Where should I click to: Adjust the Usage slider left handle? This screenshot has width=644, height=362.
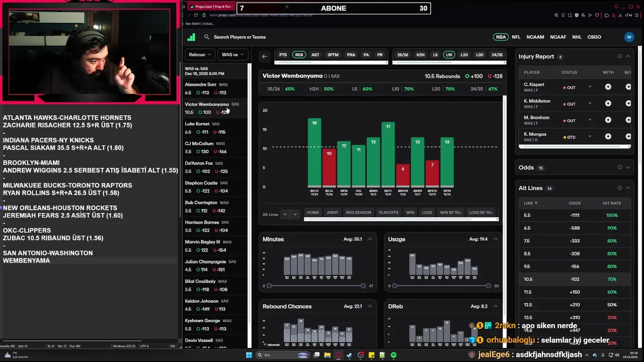click(394, 286)
